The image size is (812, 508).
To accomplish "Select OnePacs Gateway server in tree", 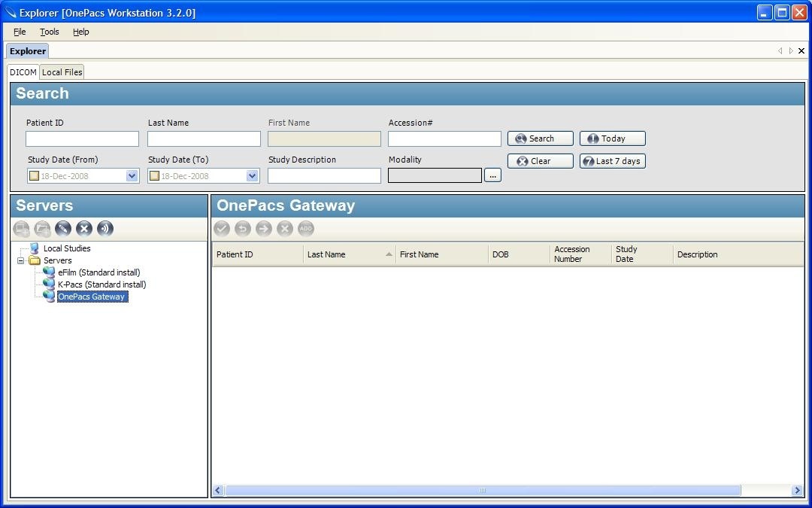I will coord(92,297).
